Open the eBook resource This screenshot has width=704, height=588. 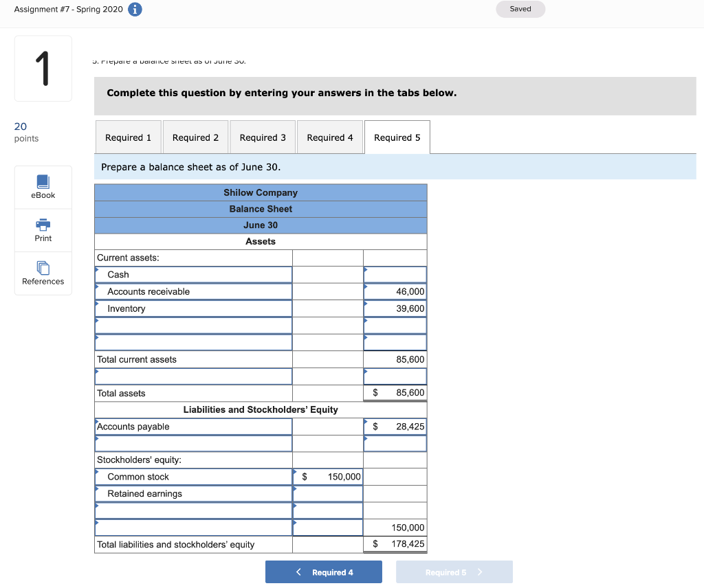[43, 187]
